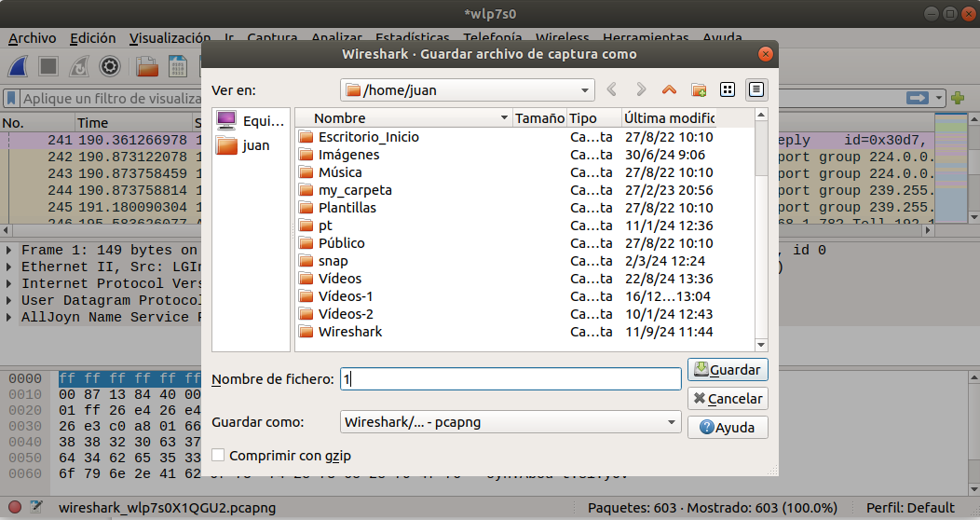Click the shark fin start capture icon
Image resolution: width=980 pixels, height=520 pixels.
pyautogui.click(x=18, y=66)
